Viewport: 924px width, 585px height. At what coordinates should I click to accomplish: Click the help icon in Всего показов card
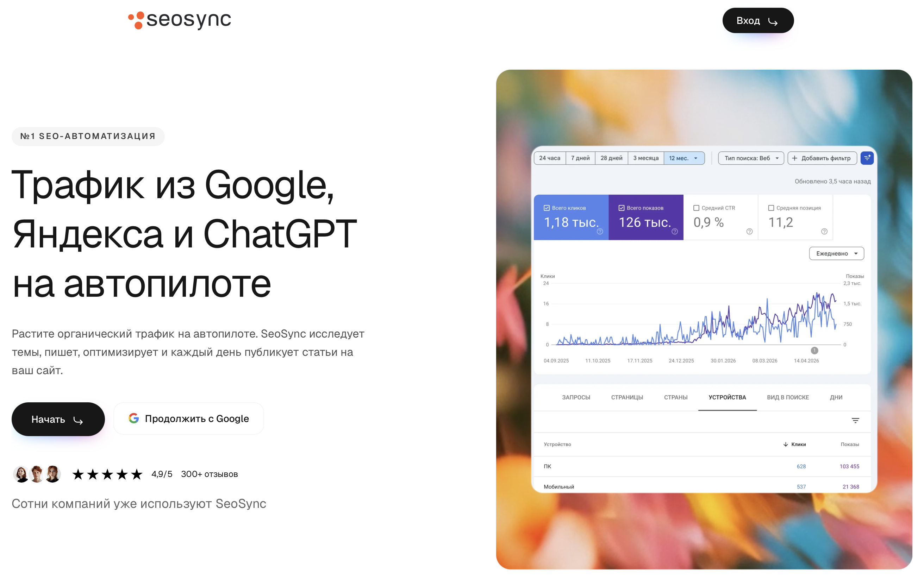(x=675, y=231)
